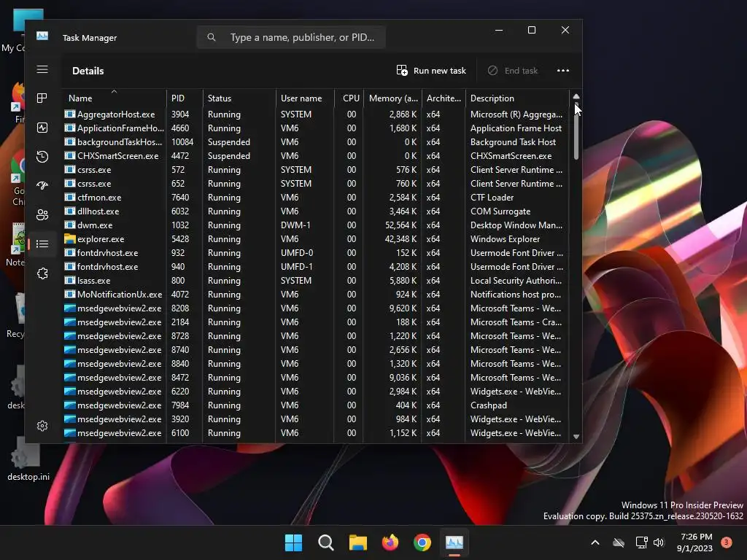Viewport: 747px width, 560px height.
Task: Select msedgewebview2.exe with PID 8208
Action: [x=314, y=308]
